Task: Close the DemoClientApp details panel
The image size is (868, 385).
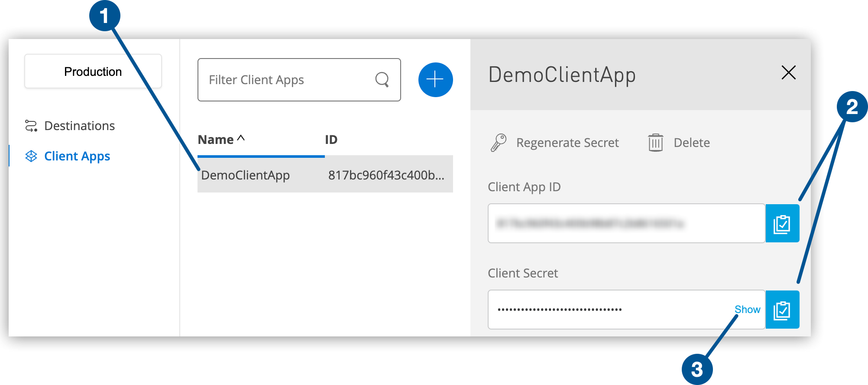Action: pyautogui.click(x=788, y=72)
